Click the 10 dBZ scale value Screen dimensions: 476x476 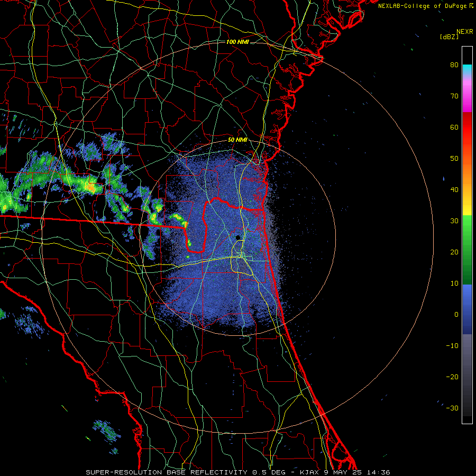coord(454,283)
